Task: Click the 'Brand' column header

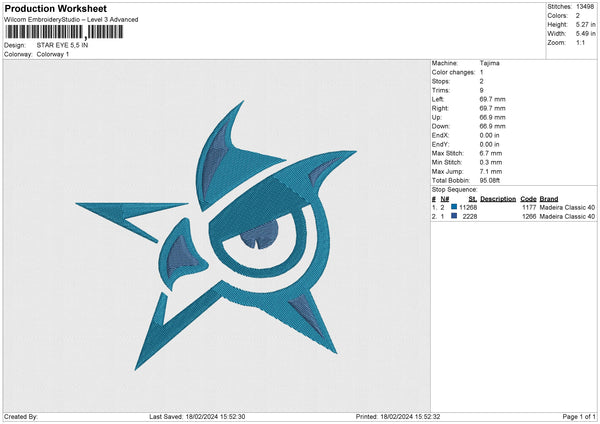Action: coord(549,199)
